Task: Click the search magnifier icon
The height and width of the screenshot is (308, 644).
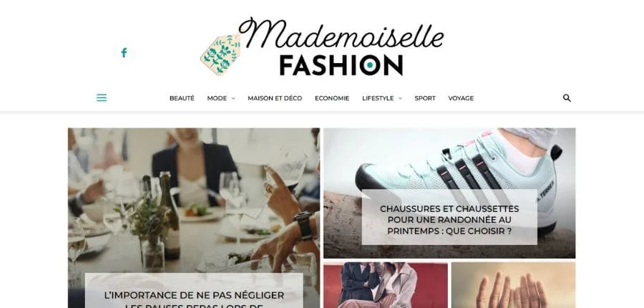Action: [567, 98]
